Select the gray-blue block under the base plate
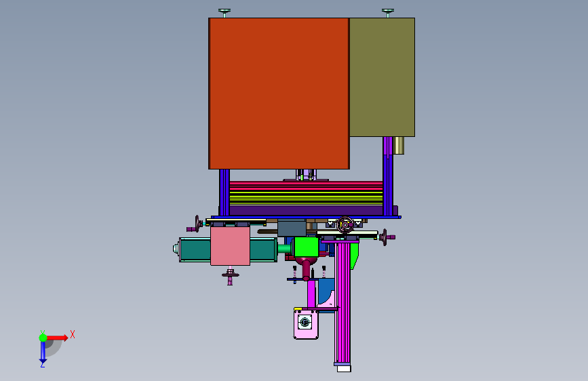This screenshot has height=381, width=588. [x=292, y=228]
